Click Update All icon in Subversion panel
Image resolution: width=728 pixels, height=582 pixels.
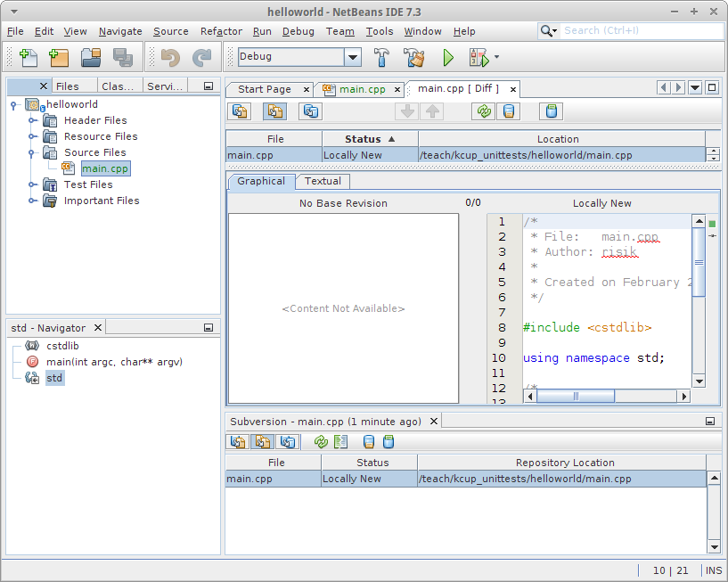click(369, 442)
